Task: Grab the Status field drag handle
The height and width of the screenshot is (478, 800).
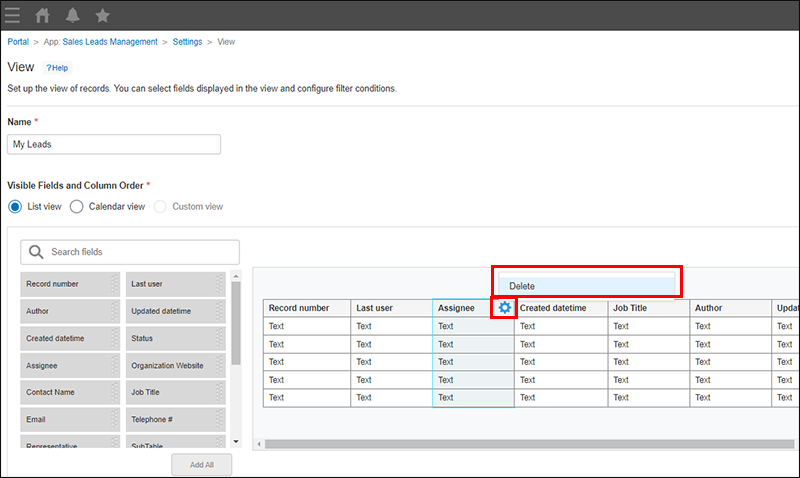Action: [219, 339]
